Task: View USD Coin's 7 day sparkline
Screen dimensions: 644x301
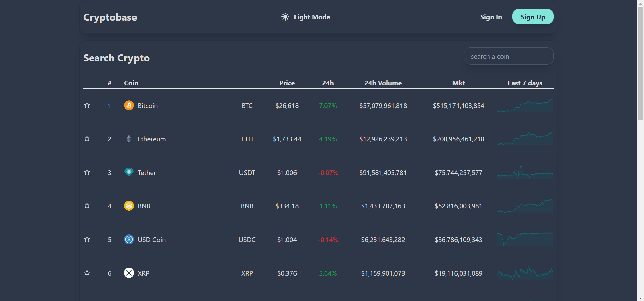Action: [525, 239]
